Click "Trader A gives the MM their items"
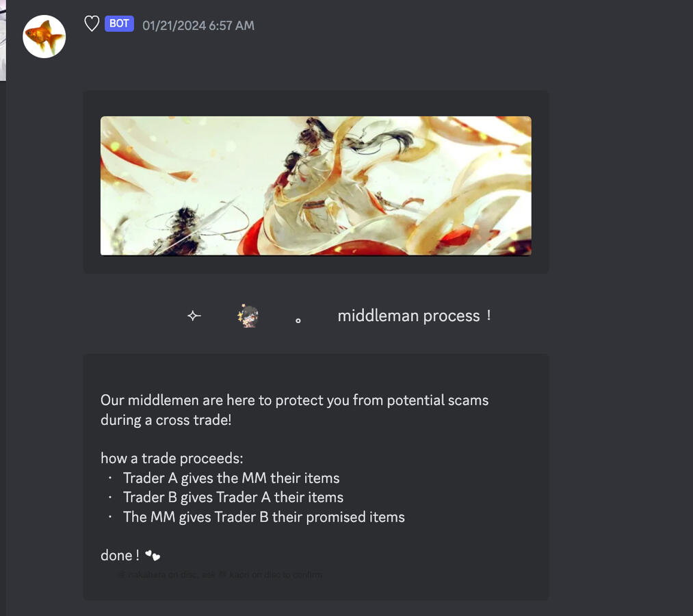 [x=231, y=478]
